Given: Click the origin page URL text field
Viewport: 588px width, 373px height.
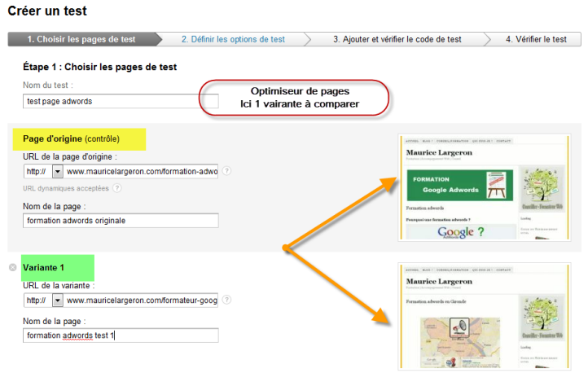Looking at the screenshot, I should [140, 172].
